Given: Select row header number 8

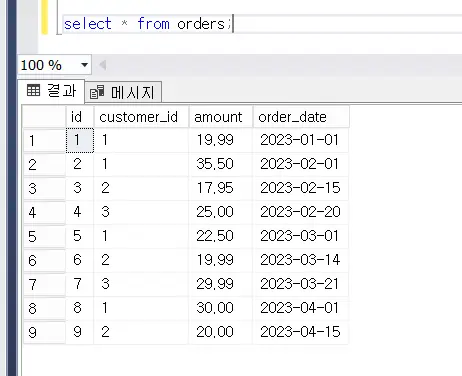Looking at the screenshot, I should [44, 309].
